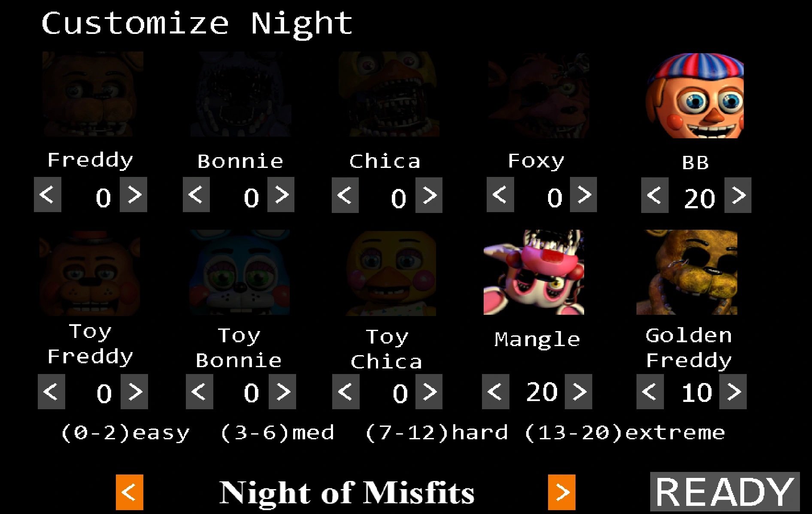The height and width of the screenshot is (514, 812).
Task: Increase Golden Freddy's level
Action: click(733, 392)
